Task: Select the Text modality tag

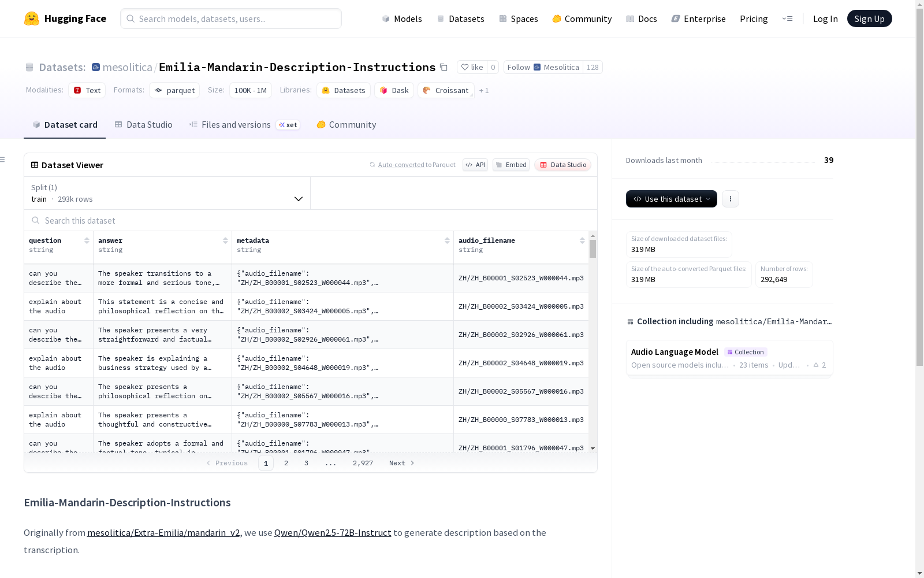Action: click(x=87, y=90)
